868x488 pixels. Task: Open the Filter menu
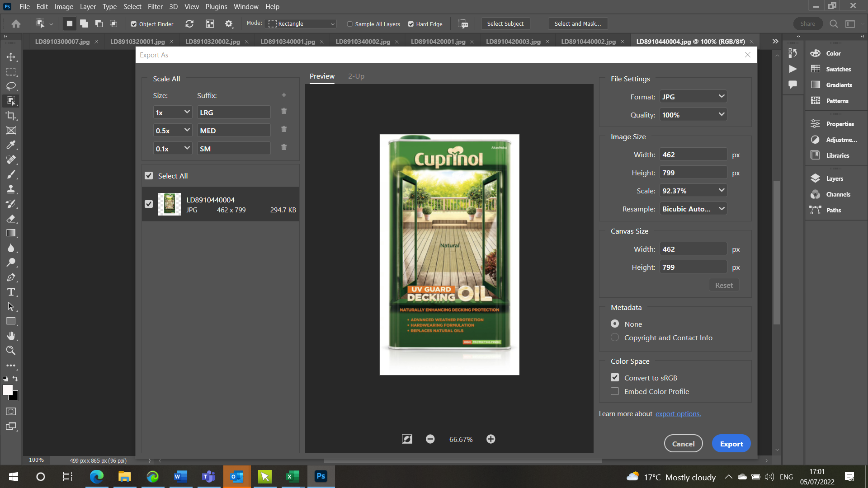click(155, 6)
